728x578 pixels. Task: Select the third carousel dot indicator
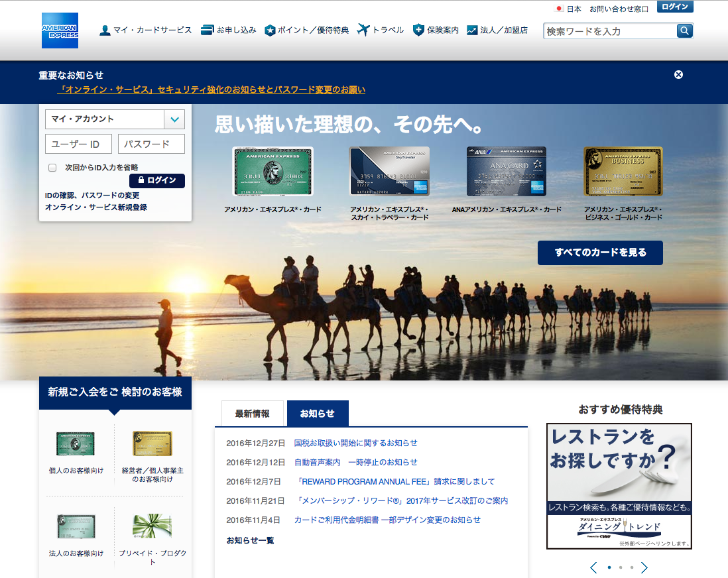coord(632,567)
